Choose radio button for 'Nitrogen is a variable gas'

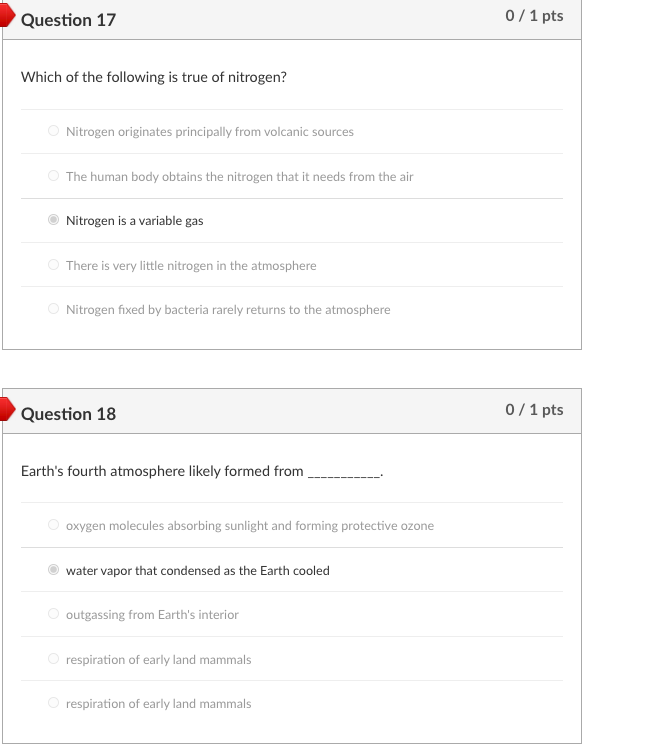click(x=53, y=220)
